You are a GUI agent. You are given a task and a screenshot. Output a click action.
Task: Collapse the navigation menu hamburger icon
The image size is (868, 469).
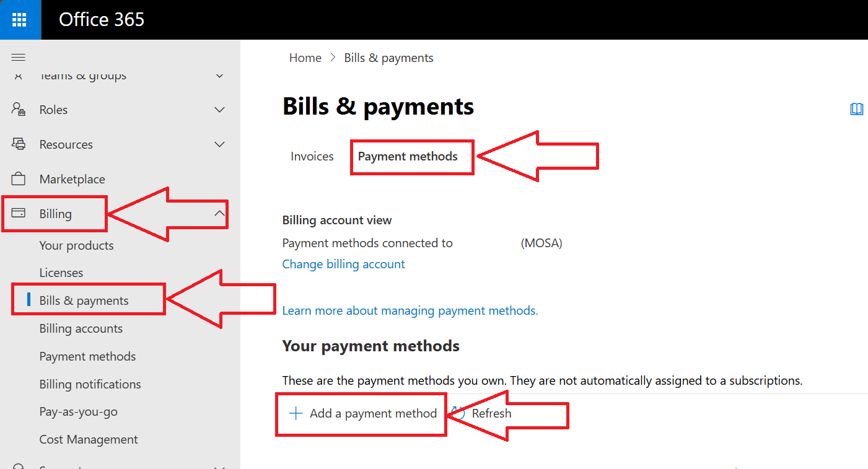[x=19, y=58]
